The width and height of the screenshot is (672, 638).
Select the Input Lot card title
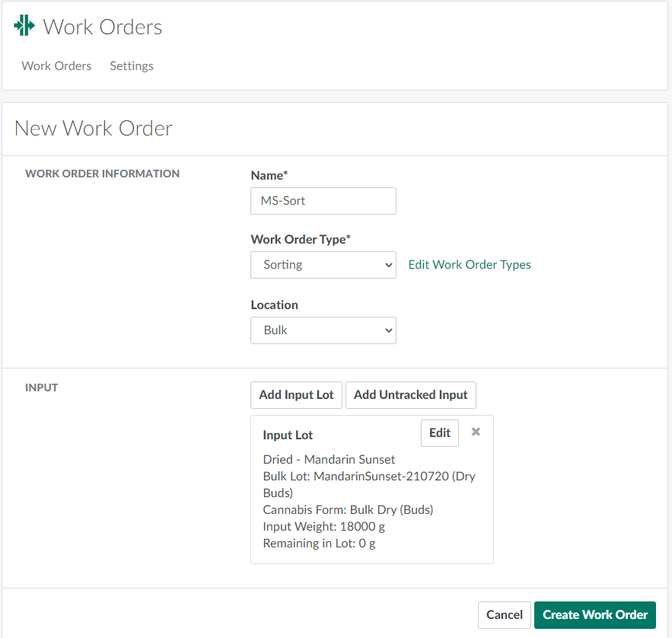pyautogui.click(x=288, y=435)
